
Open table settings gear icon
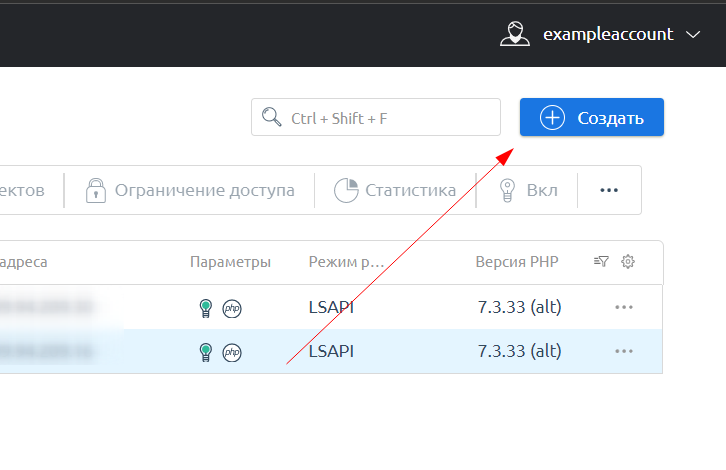(x=628, y=262)
